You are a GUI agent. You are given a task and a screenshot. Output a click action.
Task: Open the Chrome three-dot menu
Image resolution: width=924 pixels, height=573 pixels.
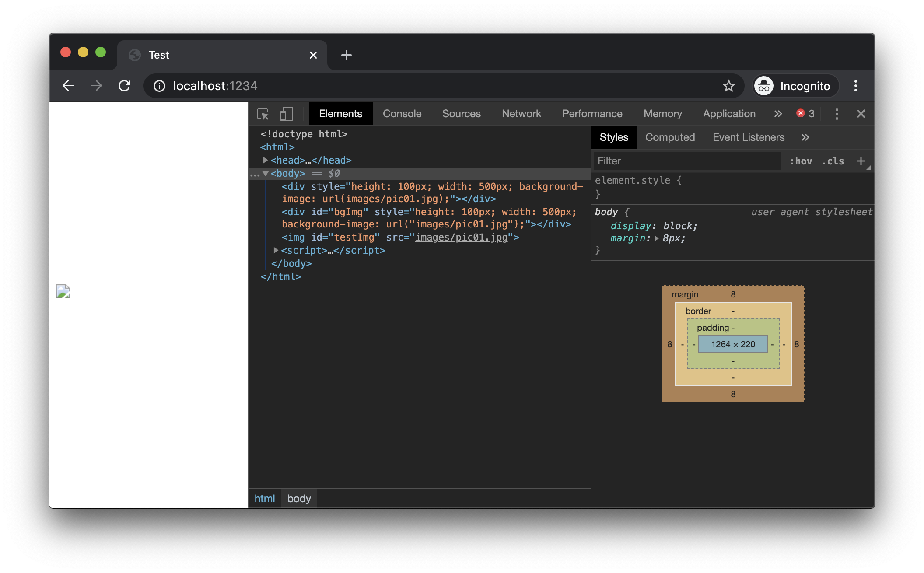coord(855,86)
